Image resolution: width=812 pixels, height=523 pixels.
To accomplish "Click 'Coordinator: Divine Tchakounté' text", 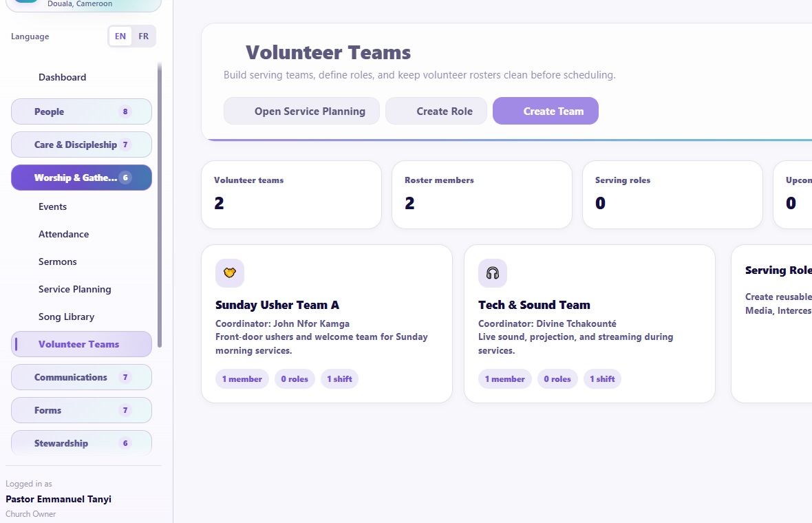I will (547, 323).
